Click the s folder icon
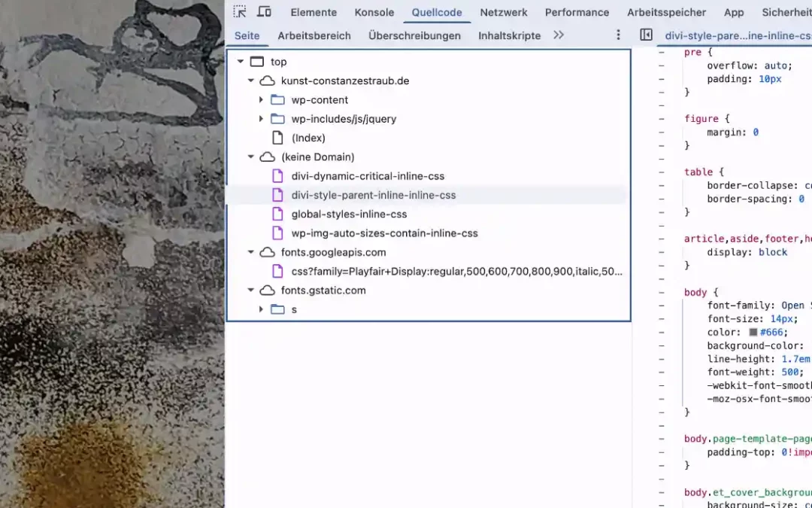Image resolution: width=812 pixels, height=508 pixels. point(278,309)
